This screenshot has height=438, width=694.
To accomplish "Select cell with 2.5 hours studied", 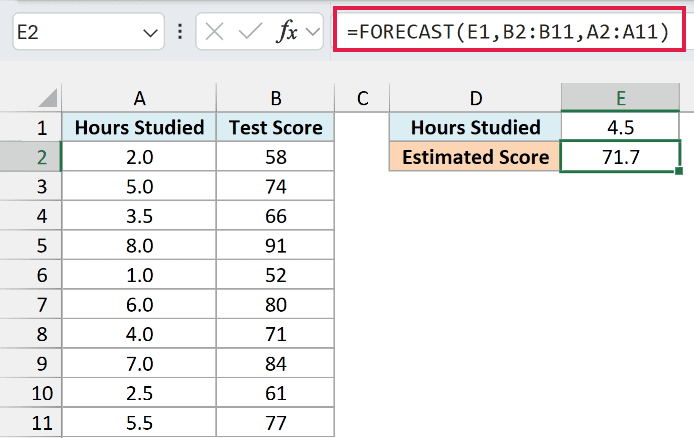I will pyautogui.click(x=139, y=393).
